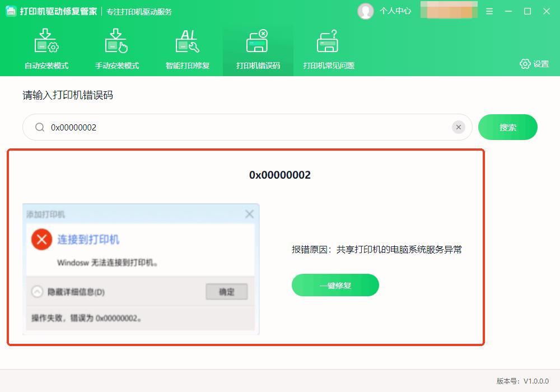560x392 pixels.
Task: Click the 设置 label text
Action: (x=541, y=64)
